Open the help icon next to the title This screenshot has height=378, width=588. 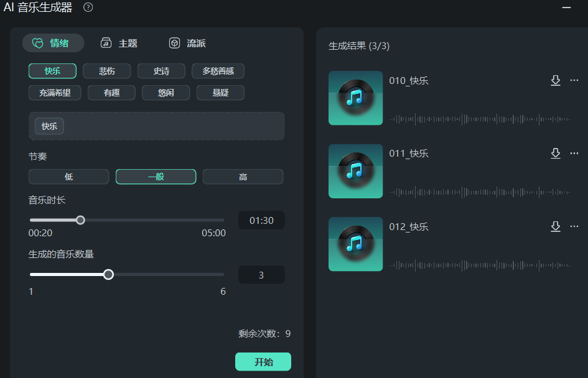click(x=86, y=7)
